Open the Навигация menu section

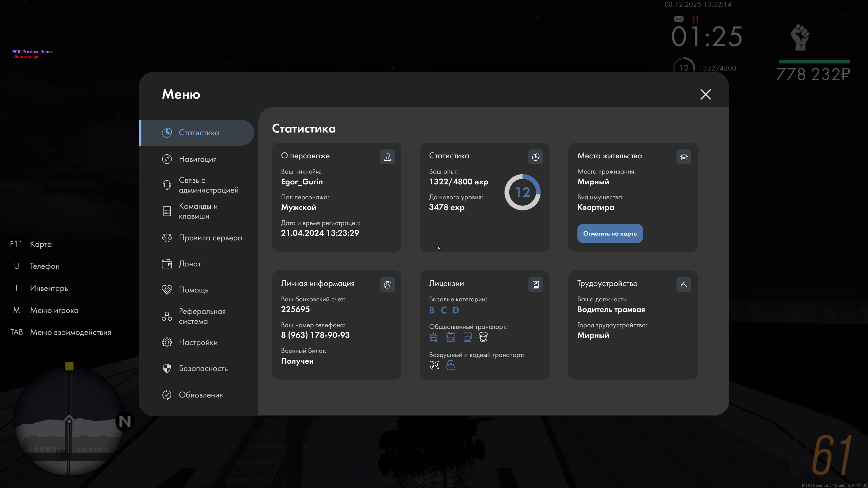[197, 159]
